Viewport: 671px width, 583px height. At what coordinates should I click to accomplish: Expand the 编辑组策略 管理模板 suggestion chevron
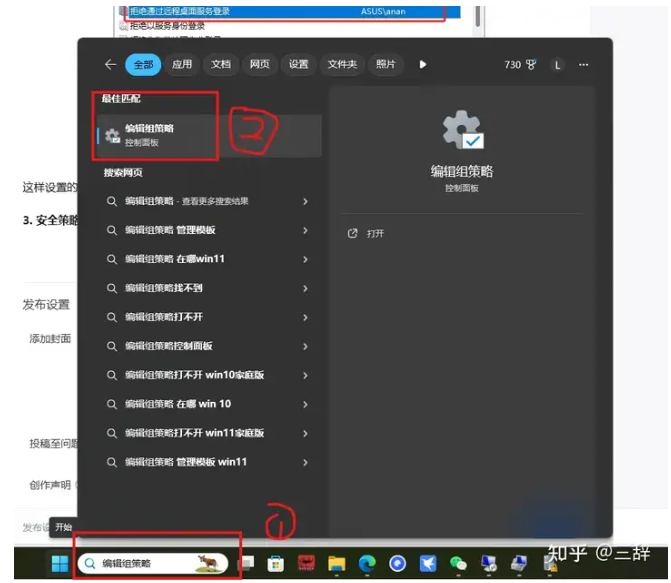coord(305,230)
